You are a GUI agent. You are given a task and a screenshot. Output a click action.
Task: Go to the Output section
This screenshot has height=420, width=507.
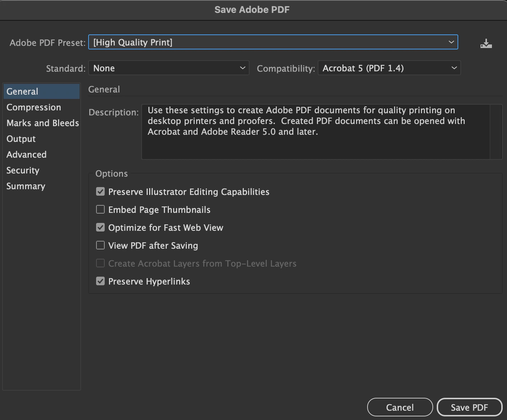pos(41,139)
